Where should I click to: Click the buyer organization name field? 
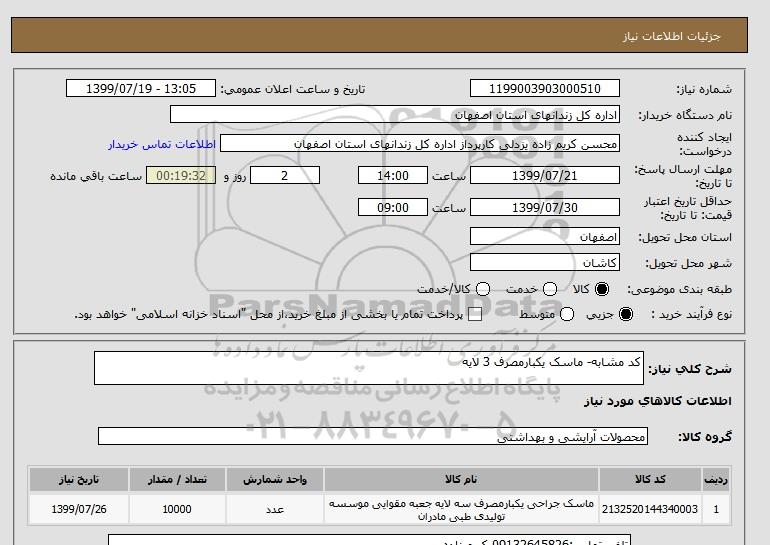click(395, 114)
